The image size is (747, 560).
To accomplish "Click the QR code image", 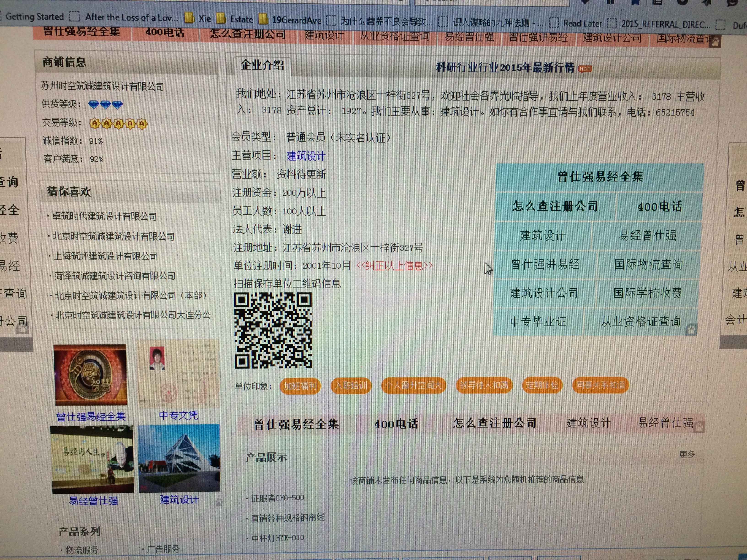I will pyautogui.click(x=273, y=330).
